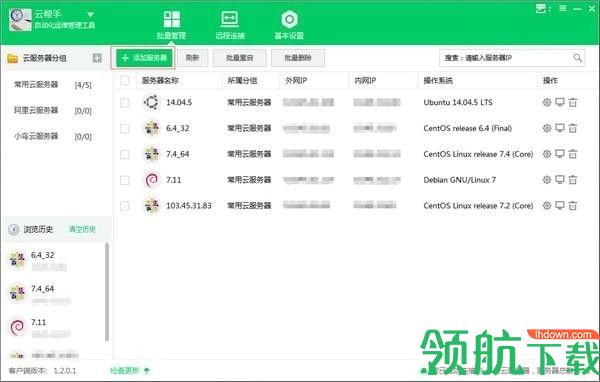Click the Ubuntu logo of server 14.04.5

coord(151,102)
